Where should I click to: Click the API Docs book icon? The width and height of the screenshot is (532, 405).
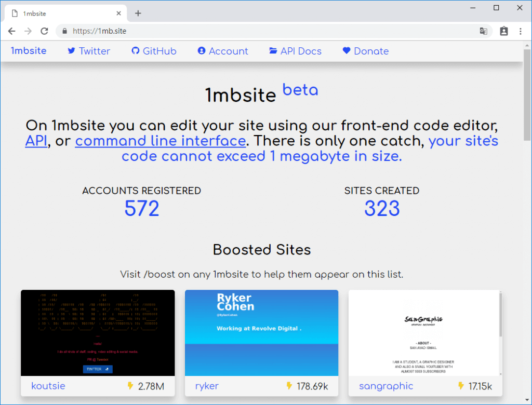[272, 51]
